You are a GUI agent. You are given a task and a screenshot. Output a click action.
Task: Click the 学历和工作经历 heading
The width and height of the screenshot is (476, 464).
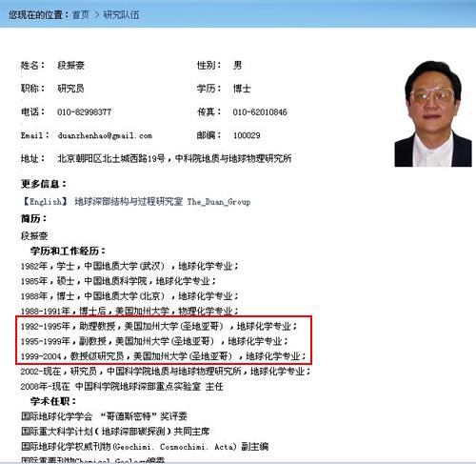[68, 251]
